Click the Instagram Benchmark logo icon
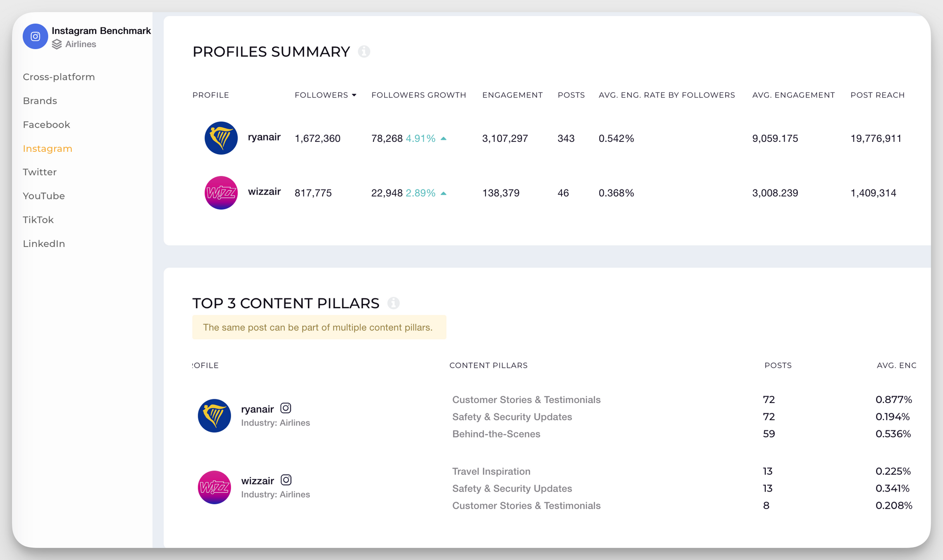Viewport: 943px width, 560px height. [35, 36]
